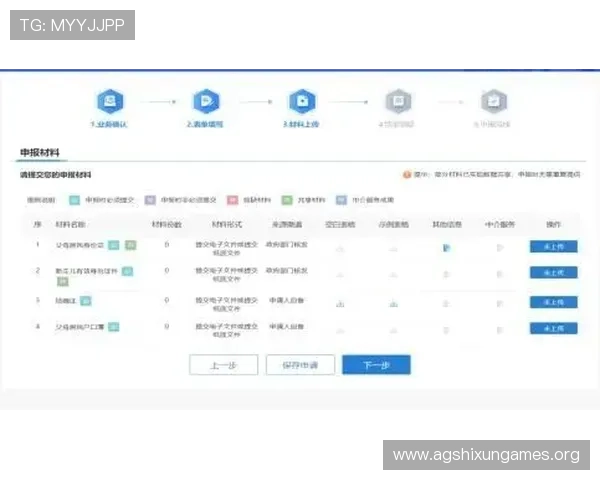600x480 pixels.
Task: Select the 父母居民户口簿 material name
Action: [80, 327]
